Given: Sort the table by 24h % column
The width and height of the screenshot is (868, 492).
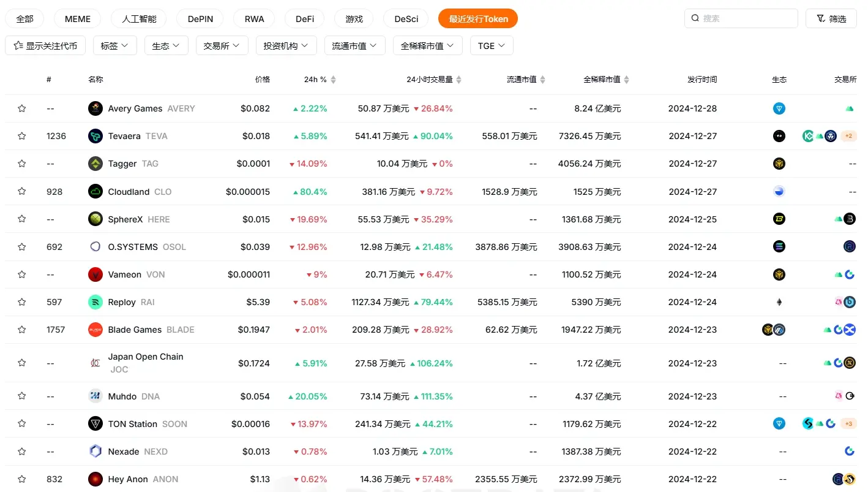Looking at the screenshot, I should 320,80.
